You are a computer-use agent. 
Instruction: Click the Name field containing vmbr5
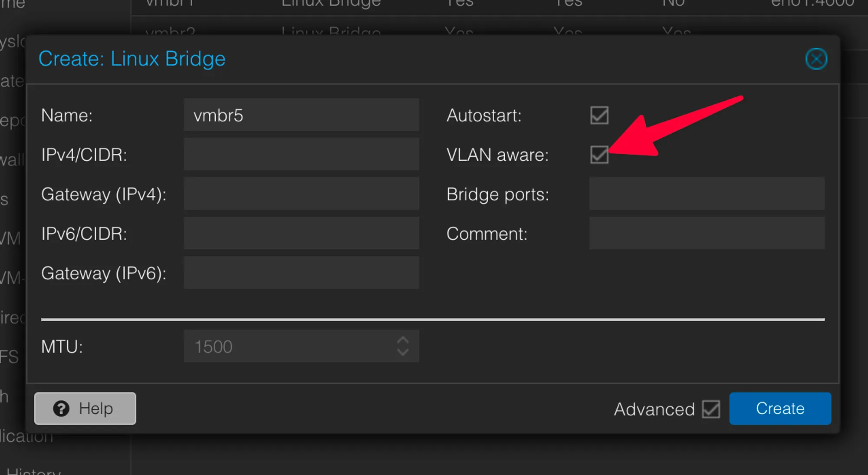tap(301, 115)
